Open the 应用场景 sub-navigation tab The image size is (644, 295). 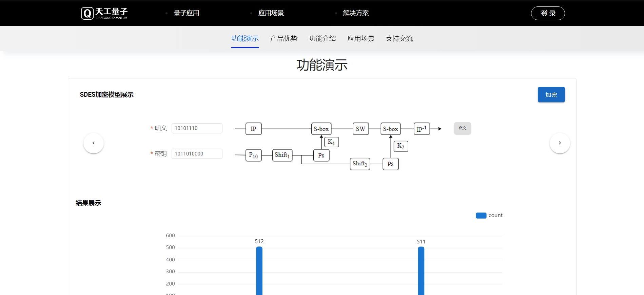[x=360, y=38]
